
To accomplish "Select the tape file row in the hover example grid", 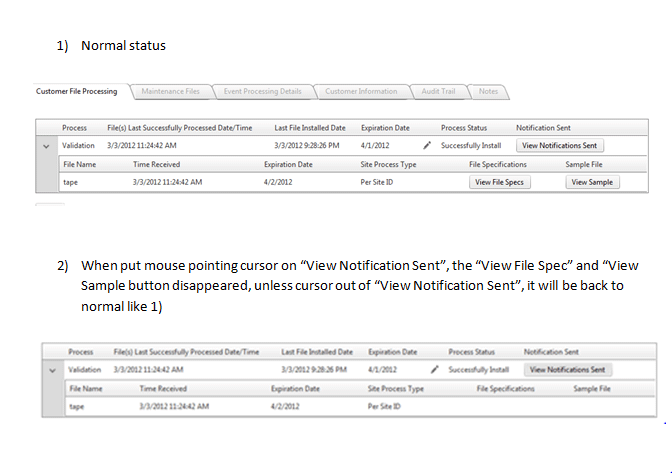I will tap(78, 406).
